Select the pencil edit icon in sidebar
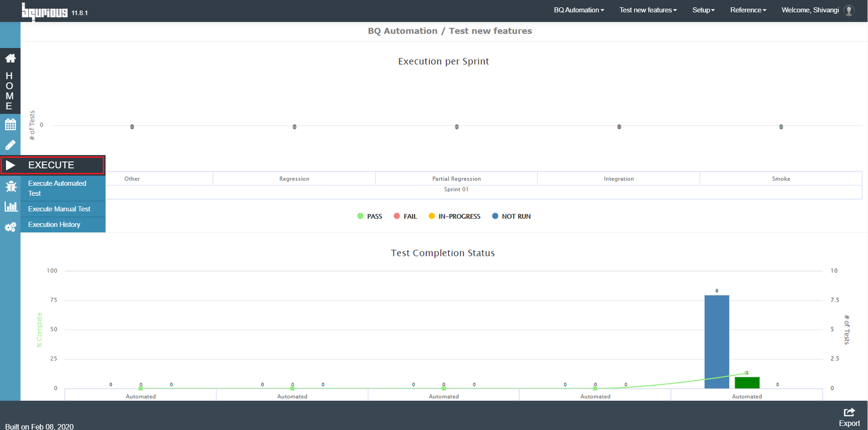This screenshot has width=868, height=430. pos(10,145)
